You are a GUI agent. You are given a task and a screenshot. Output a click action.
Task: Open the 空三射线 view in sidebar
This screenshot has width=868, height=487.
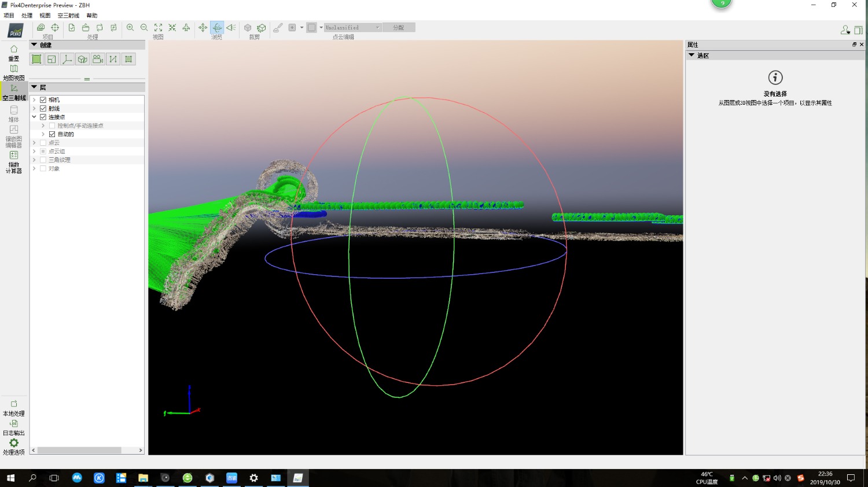(x=14, y=93)
